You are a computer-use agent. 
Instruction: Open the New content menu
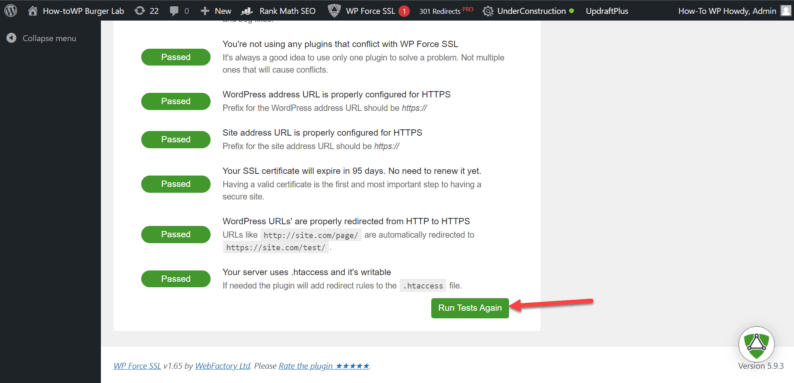pyautogui.click(x=216, y=11)
